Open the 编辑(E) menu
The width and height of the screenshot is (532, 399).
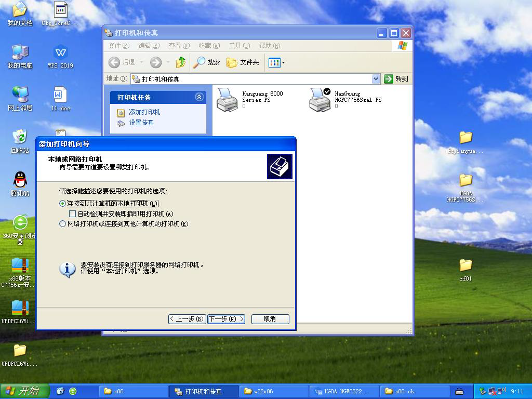[x=149, y=46]
